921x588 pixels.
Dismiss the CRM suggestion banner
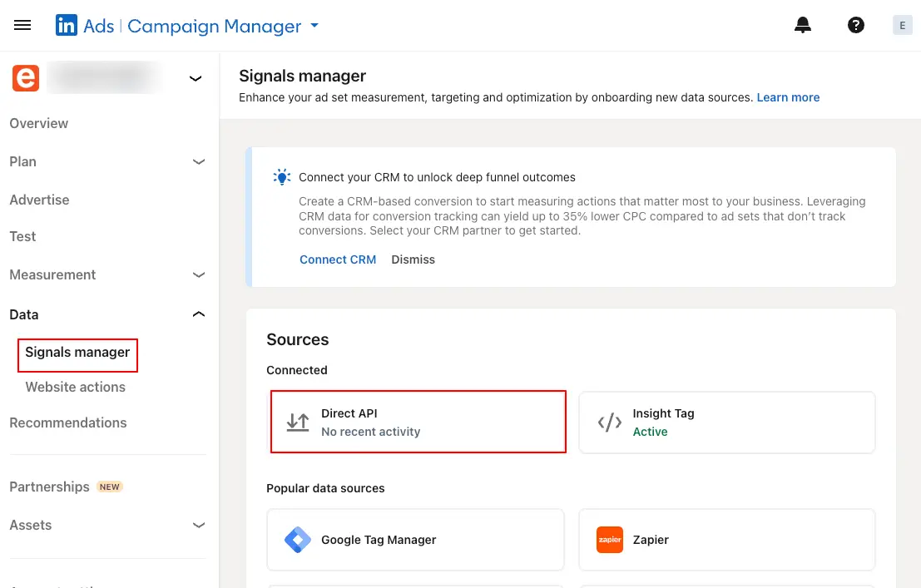pos(413,259)
